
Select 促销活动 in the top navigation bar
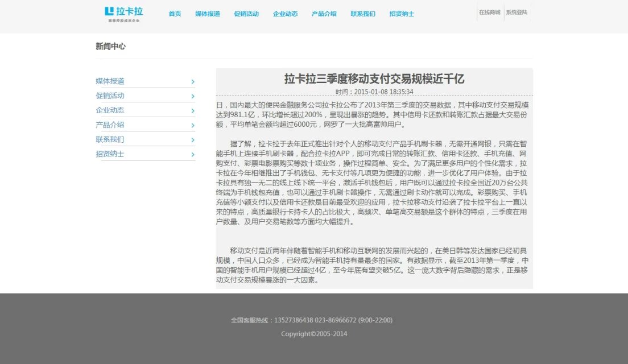point(246,14)
